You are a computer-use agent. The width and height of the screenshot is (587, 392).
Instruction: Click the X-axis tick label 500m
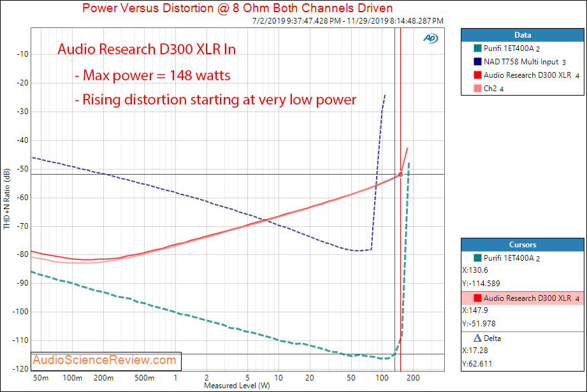(x=145, y=378)
